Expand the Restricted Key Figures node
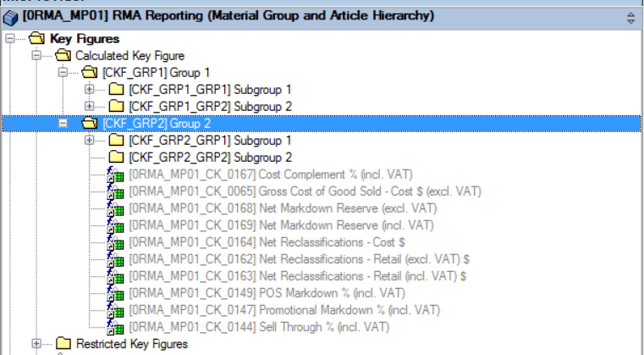The height and width of the screenshot is (355, 644). pyautogui.click(x=36, y=344)
